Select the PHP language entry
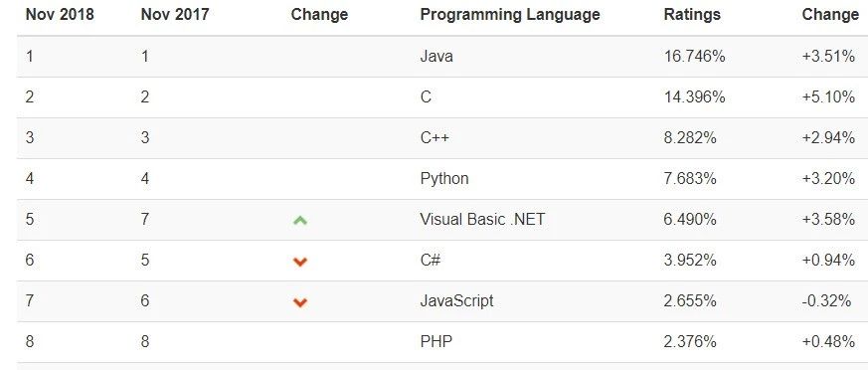 436,341
